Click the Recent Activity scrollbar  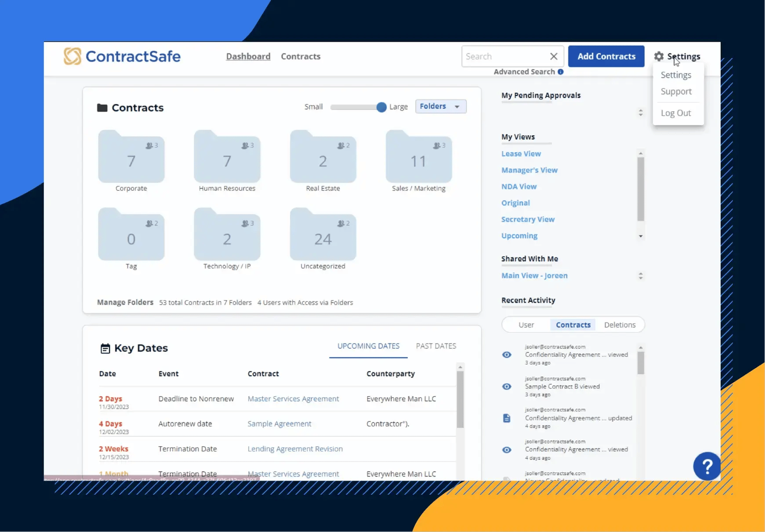pos(641,363)
